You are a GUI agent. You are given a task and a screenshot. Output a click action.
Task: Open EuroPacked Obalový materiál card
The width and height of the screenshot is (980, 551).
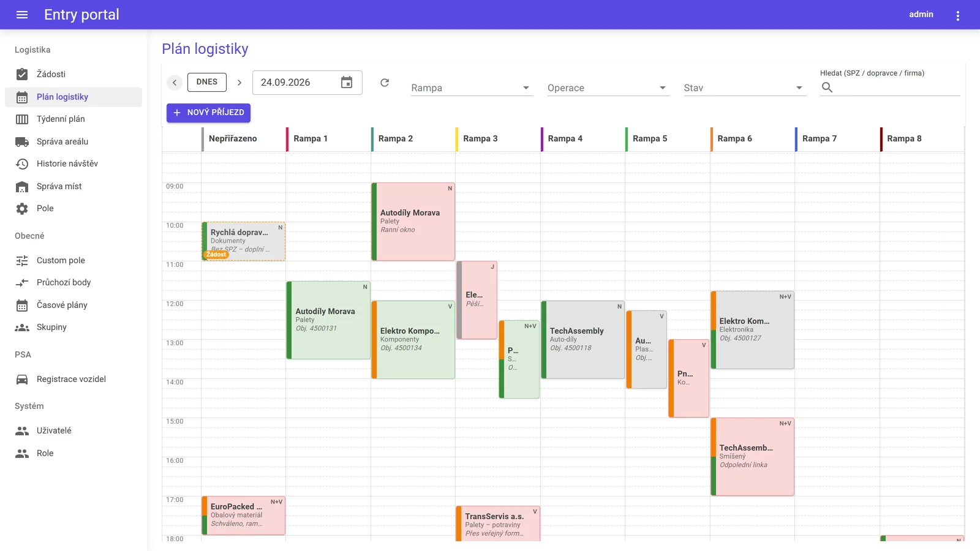(244, 515)
